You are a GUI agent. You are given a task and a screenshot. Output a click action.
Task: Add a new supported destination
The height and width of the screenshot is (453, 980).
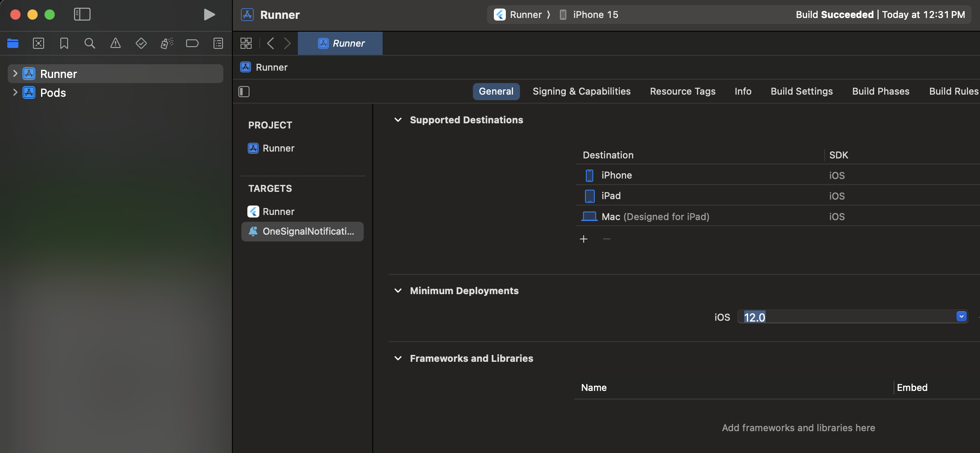584,239
